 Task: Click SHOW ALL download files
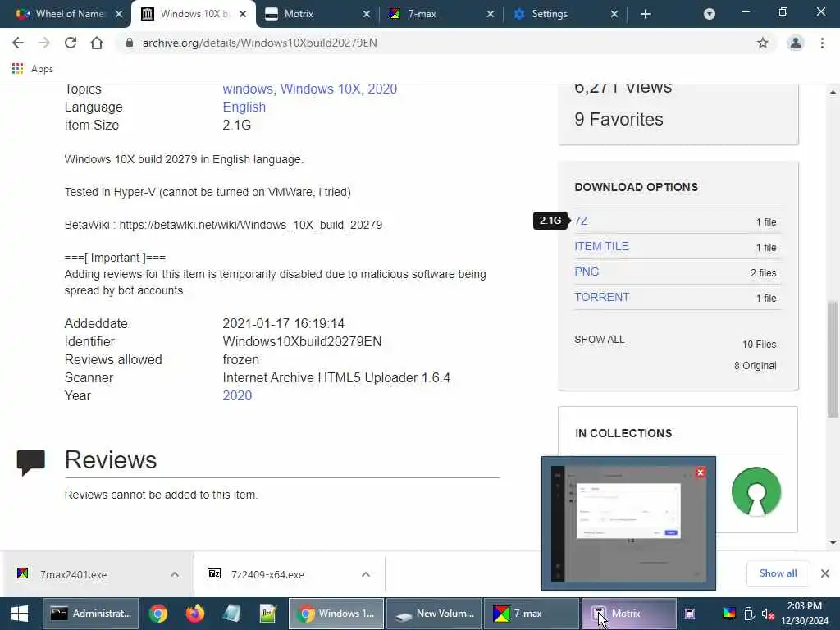click(x=600, y=340)
